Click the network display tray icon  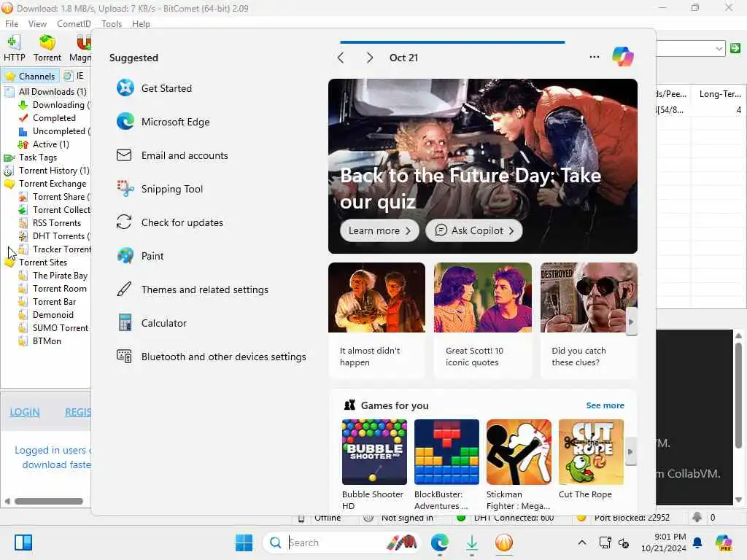click(x=605, y=542)
